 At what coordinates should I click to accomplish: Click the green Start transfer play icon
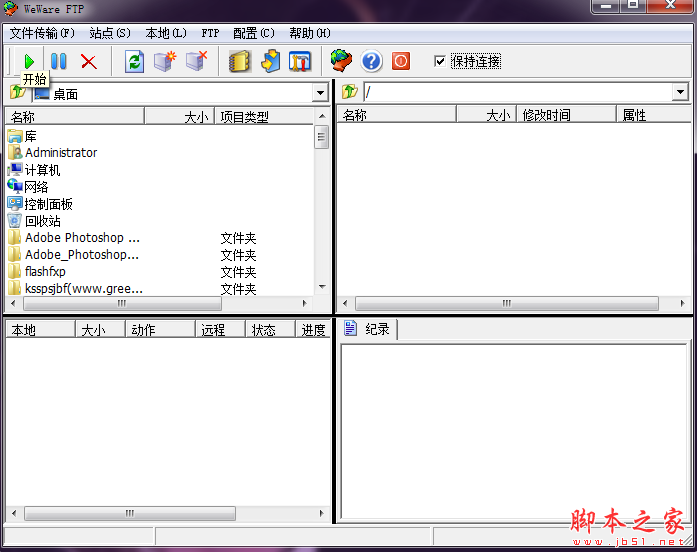(x=29, y=61)
